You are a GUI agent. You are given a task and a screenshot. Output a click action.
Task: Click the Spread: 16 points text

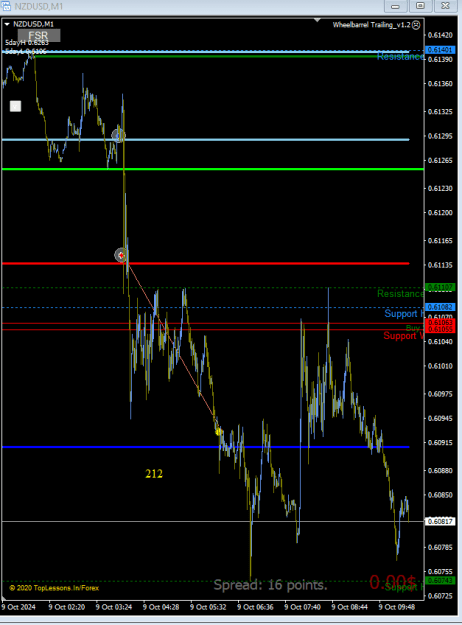click(x=270, y=585)
